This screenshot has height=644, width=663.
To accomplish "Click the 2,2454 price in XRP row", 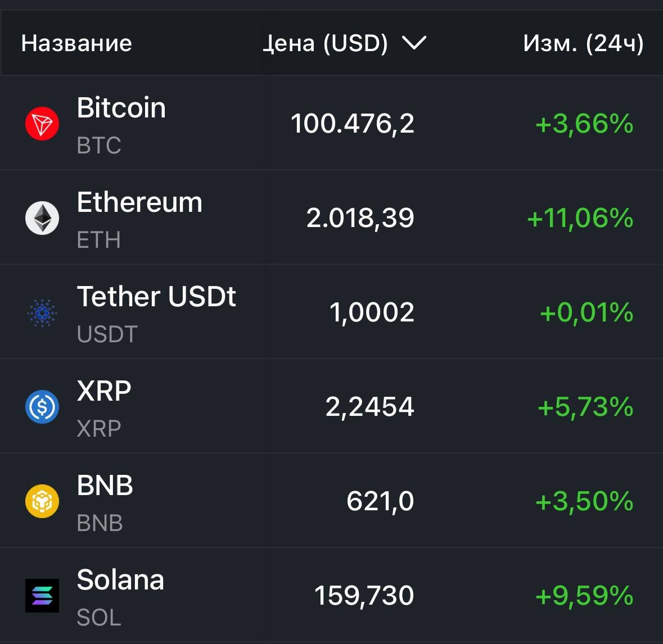I will pyautogui.click(x=369, y=407).
